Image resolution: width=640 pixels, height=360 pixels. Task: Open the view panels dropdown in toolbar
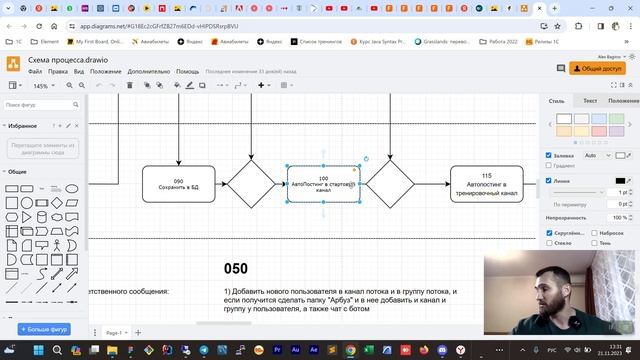[x=15, y=85]
